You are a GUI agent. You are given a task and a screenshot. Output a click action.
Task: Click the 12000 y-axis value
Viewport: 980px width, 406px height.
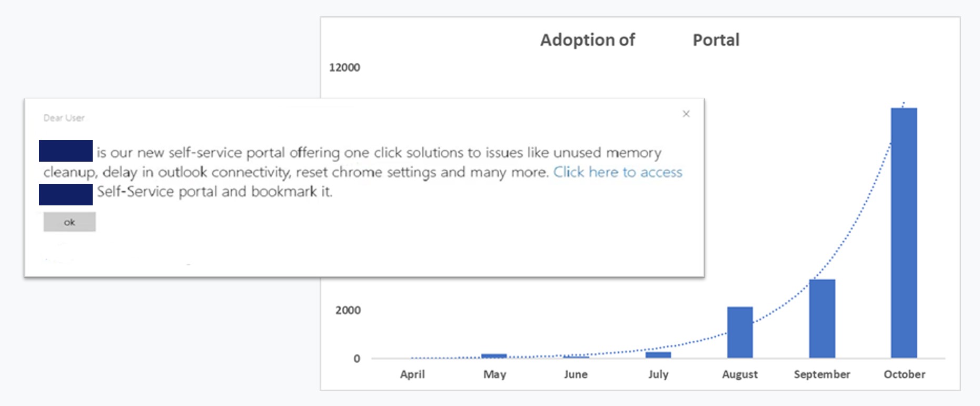(344, 67)
